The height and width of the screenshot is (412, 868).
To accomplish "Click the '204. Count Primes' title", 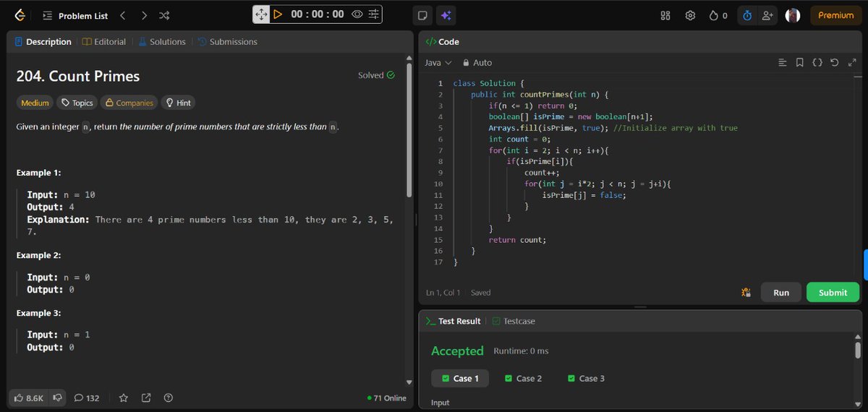I will 77,76.
